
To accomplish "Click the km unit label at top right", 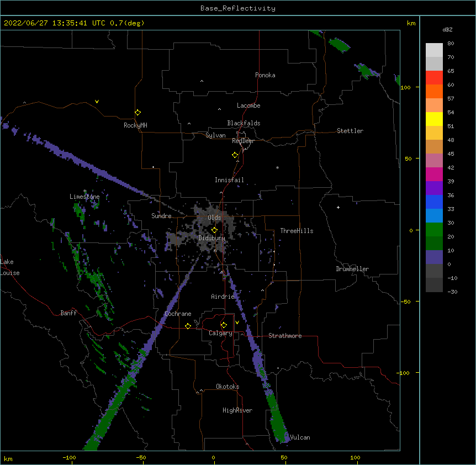I will (411, 23).
